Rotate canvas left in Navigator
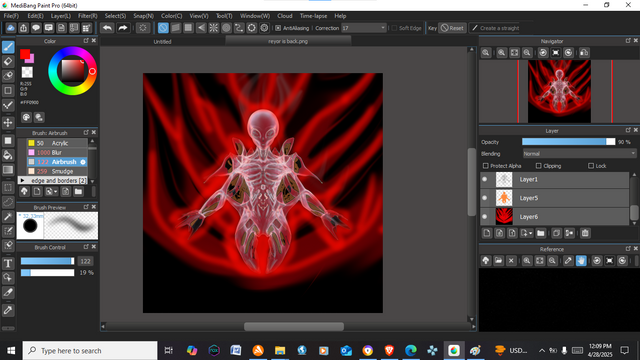The height and width of the screenshot is (360, 640). pyautogui.click(x=543, y=53)
